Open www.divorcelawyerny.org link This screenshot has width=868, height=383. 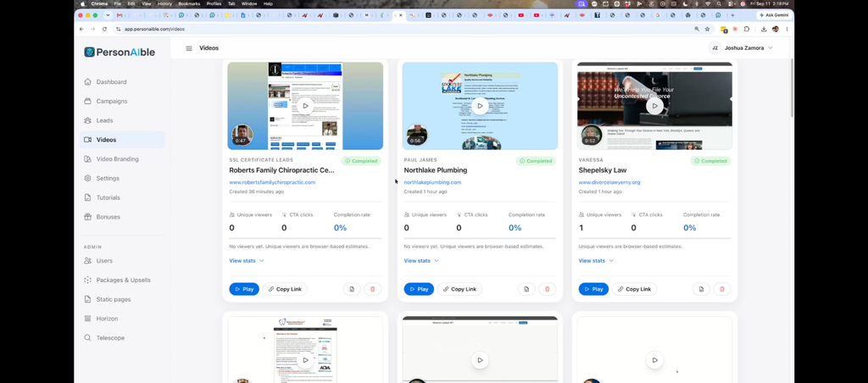point(609,183)
